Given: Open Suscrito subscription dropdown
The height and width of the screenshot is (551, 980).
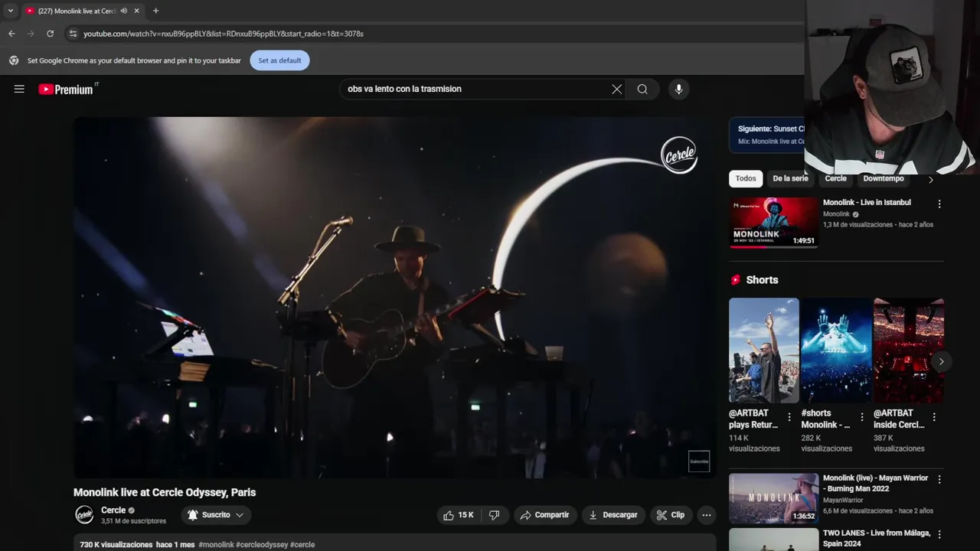Looking at the screenshot, I should [x=216, y=515].
